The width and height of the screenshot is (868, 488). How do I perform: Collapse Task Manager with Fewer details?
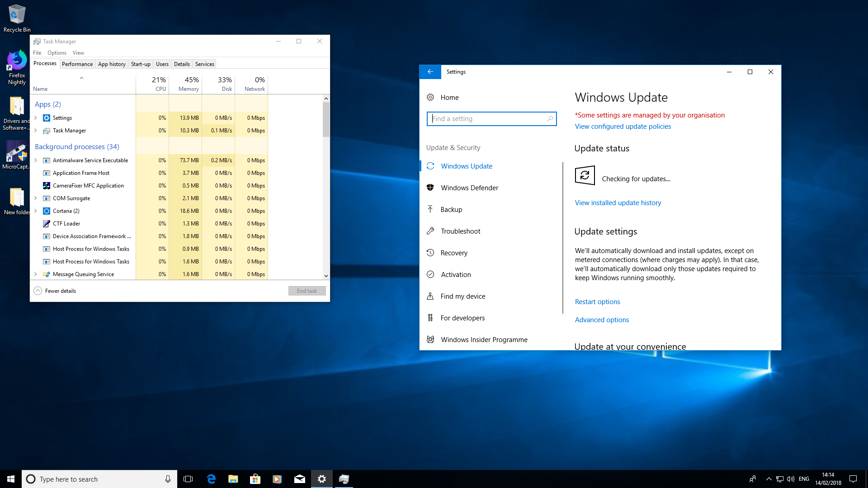55,291
